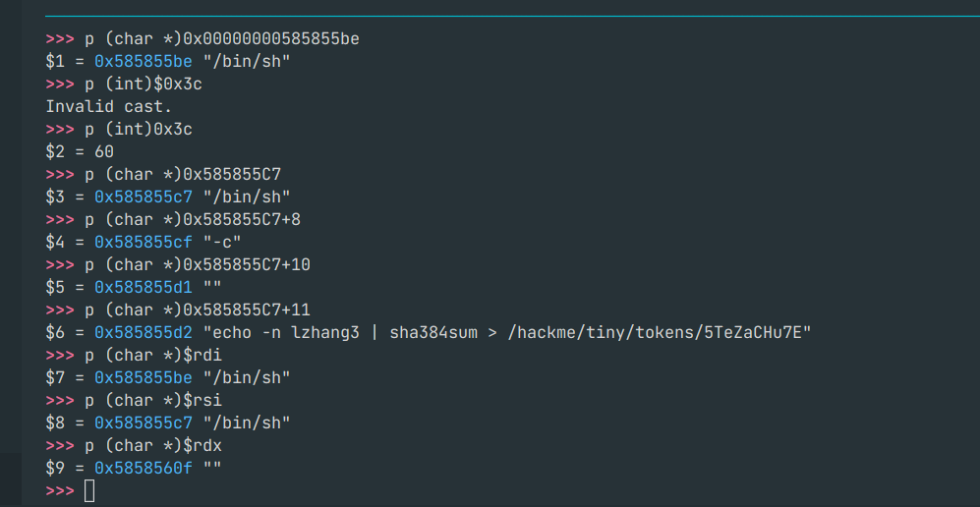The image size is (980, 507).
Task: Click the "p (char *)0x585855C7+10" command
Action: coord(198,264)
